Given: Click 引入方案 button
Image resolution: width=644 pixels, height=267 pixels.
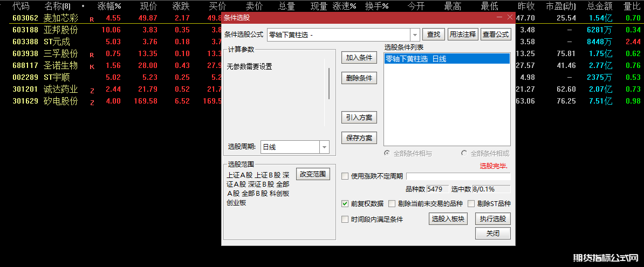Looking at the screenshot, I should [x=359, y=118].
